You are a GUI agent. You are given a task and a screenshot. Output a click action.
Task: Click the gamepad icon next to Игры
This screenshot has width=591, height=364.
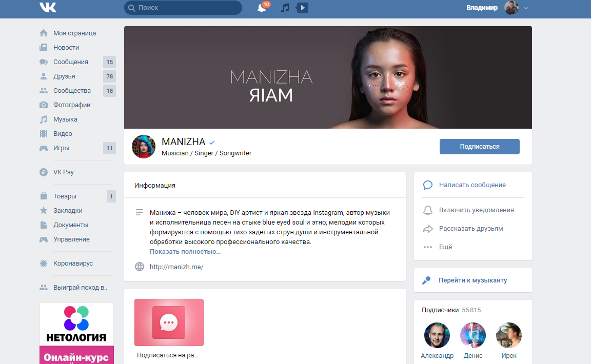44,148
